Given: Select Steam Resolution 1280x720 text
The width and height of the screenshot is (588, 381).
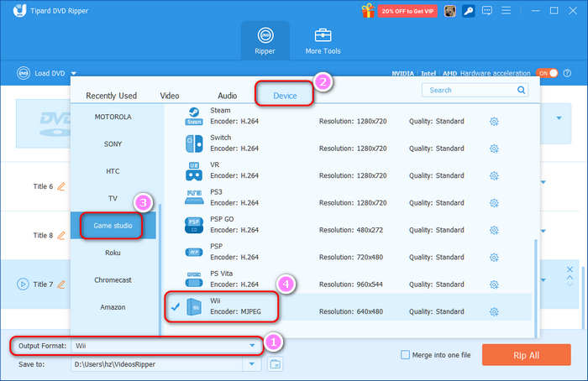Looking at the screenshot, I should pos(353,122).
